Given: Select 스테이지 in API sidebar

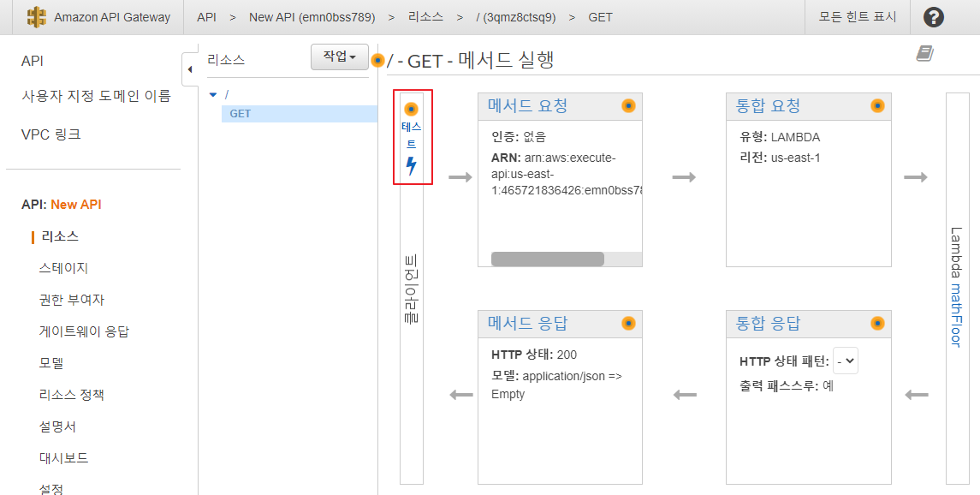Looking at the screenshot, I should click(x=63, y=268).
